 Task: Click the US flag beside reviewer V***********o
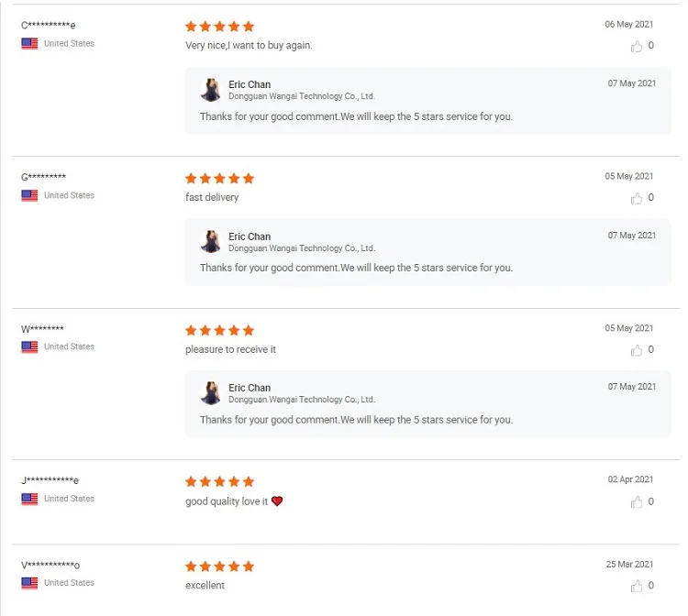(x=29, y=583)
